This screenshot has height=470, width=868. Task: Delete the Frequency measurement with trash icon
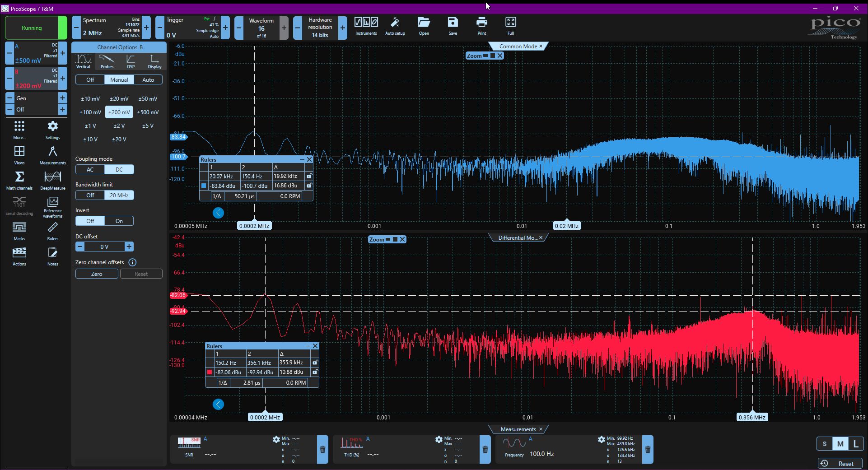pos(648,449)
